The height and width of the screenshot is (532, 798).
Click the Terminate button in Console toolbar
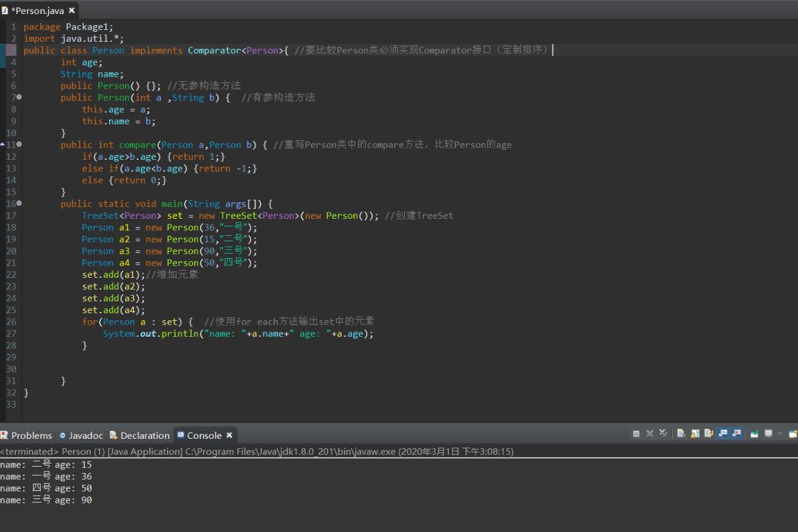pyautogui.click(x=636, y=434)
